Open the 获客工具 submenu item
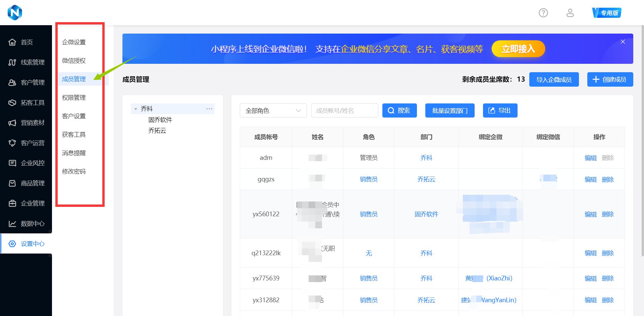The image size is (644, 316). pos(74,135)
